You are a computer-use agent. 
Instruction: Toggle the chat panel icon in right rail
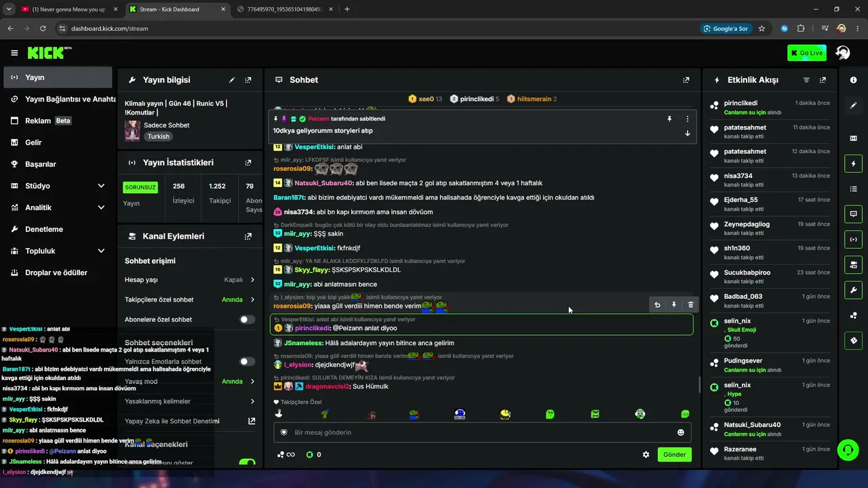pos(853,214)
